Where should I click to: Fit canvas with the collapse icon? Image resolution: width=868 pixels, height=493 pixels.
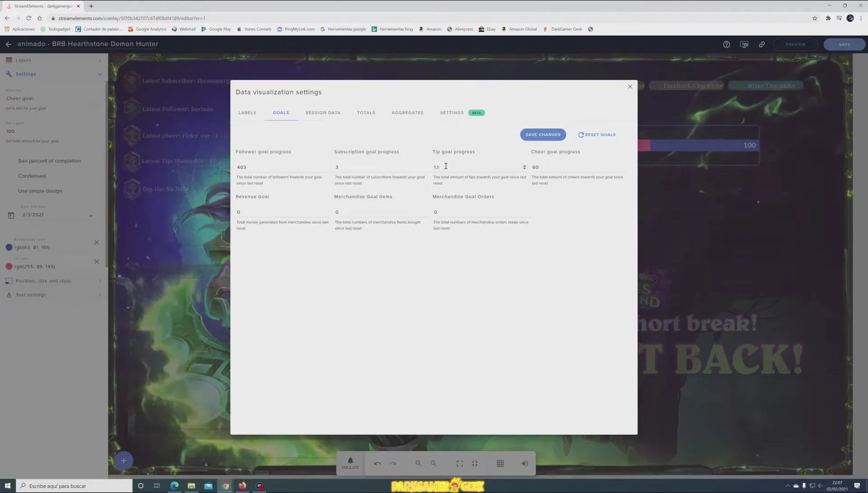(x=475, y=464)
